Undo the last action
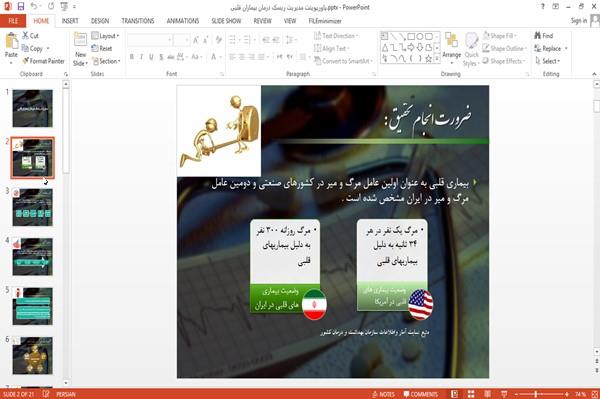 click(x=34, y=7)
